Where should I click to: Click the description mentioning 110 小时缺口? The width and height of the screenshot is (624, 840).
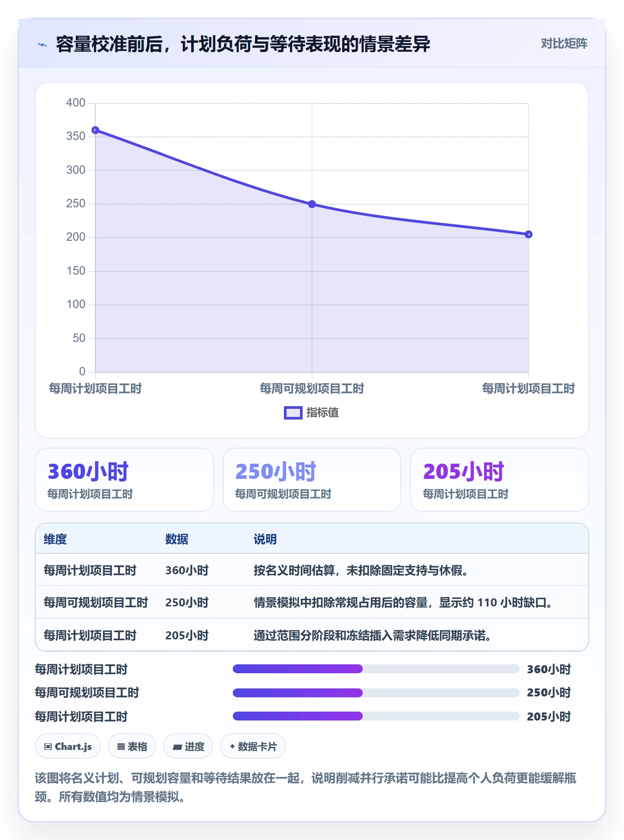(x=403, y=603)
